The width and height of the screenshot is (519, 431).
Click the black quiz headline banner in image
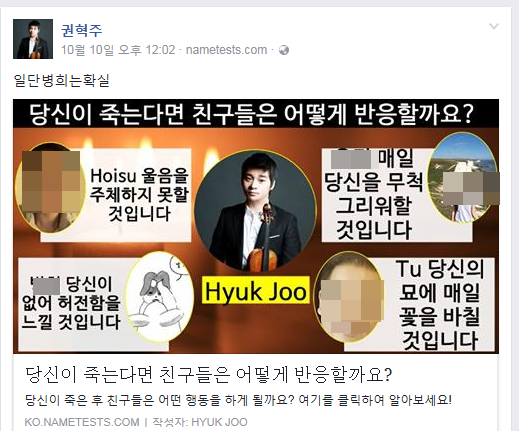click(256, 114)
